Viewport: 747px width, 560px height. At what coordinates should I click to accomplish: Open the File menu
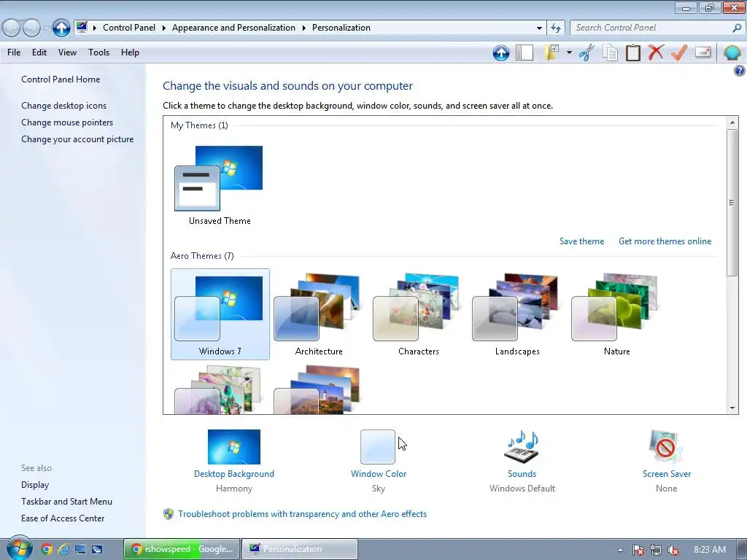14,52
